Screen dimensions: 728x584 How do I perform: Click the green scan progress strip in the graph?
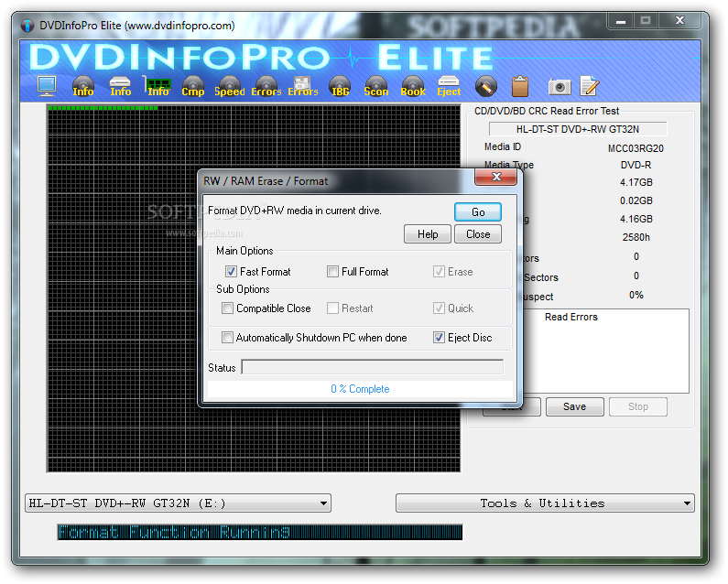103,108
